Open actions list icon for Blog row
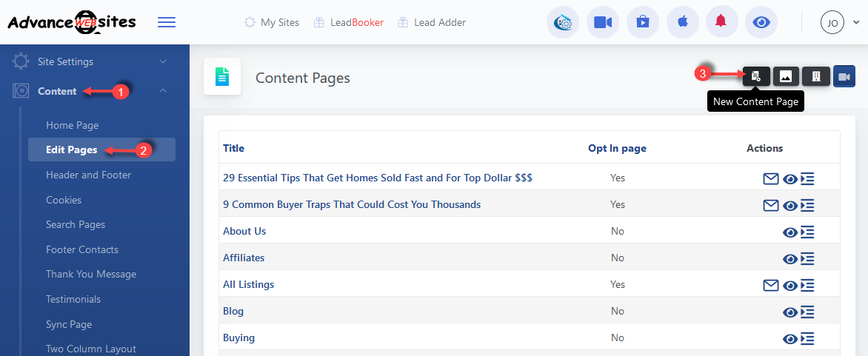868x356 pixels. pyautogui.click(x=807, y=312)
